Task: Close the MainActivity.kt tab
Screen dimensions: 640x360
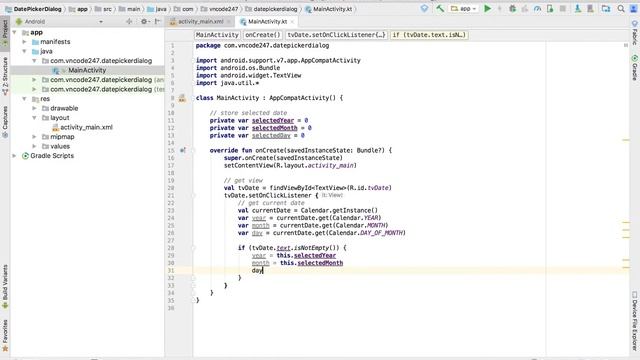Action: [292, 22]
